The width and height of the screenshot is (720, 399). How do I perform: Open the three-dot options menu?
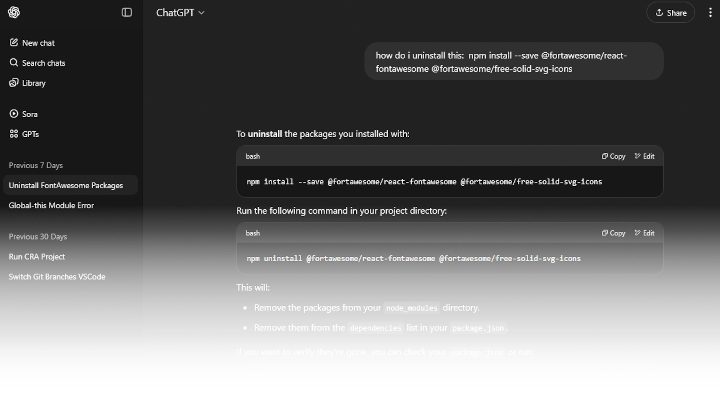coord(710,12)
